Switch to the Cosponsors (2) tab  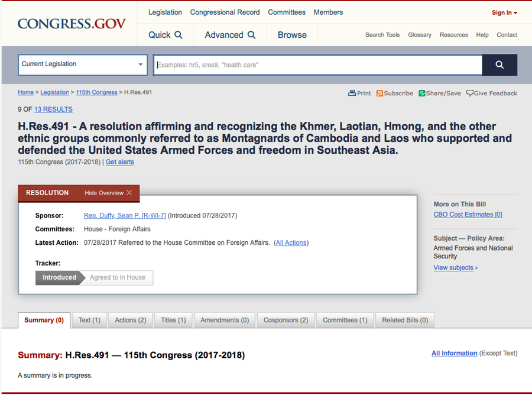click(x=286, y=320)
